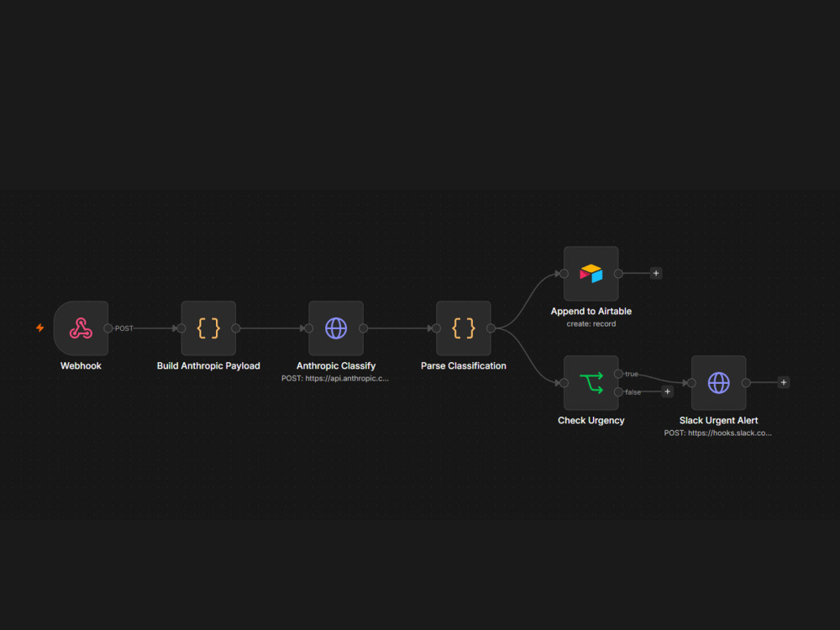The height and width of the screenshot is (630, 840).
Task: Click the Parse Classification label
Action: click(x=464, y=366)
